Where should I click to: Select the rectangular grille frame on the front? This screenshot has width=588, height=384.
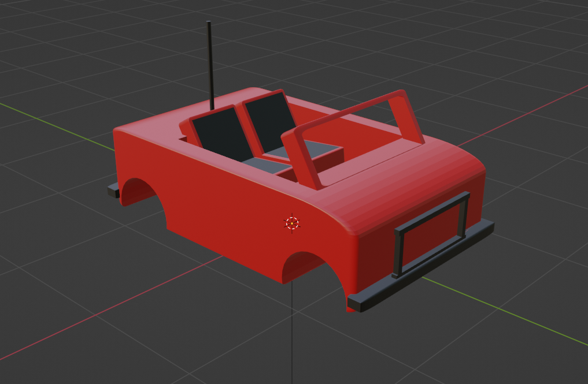pyautogui.click(x=431, y=234)
